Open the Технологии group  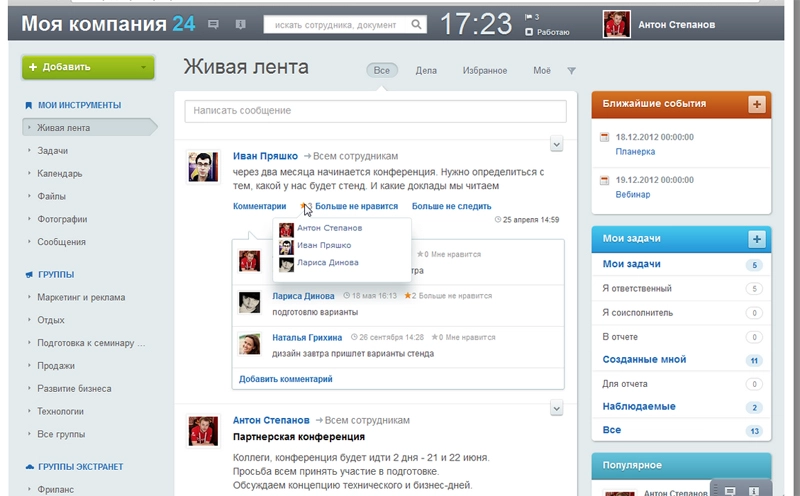click(x=60, y=411)
